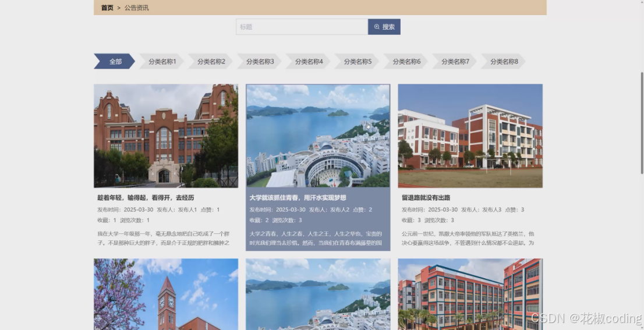This screenshot has height=330, width=644.
Task: Click the excerpt starting 大学之青春，人生之春
Action: [316, 238]
